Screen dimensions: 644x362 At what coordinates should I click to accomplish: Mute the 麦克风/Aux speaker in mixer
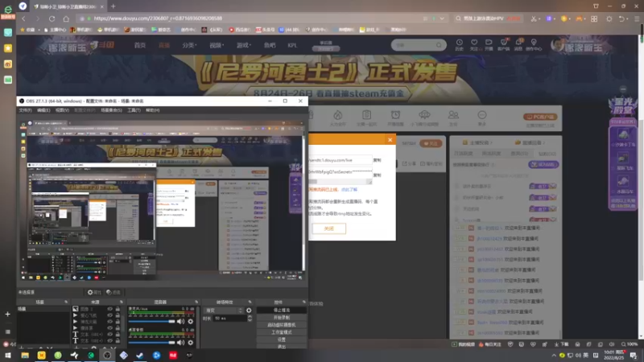pos(180,321)
